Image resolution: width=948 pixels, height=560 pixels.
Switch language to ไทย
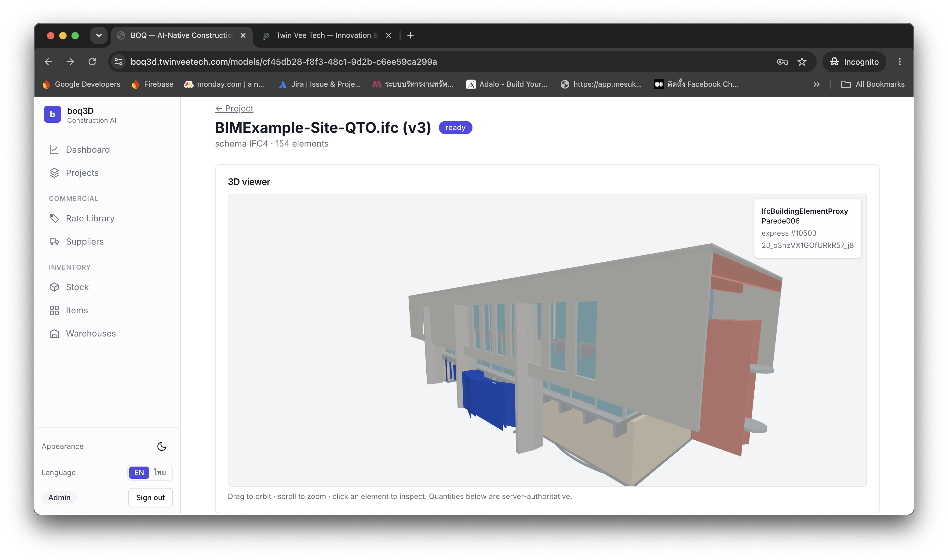click(160, 472)
